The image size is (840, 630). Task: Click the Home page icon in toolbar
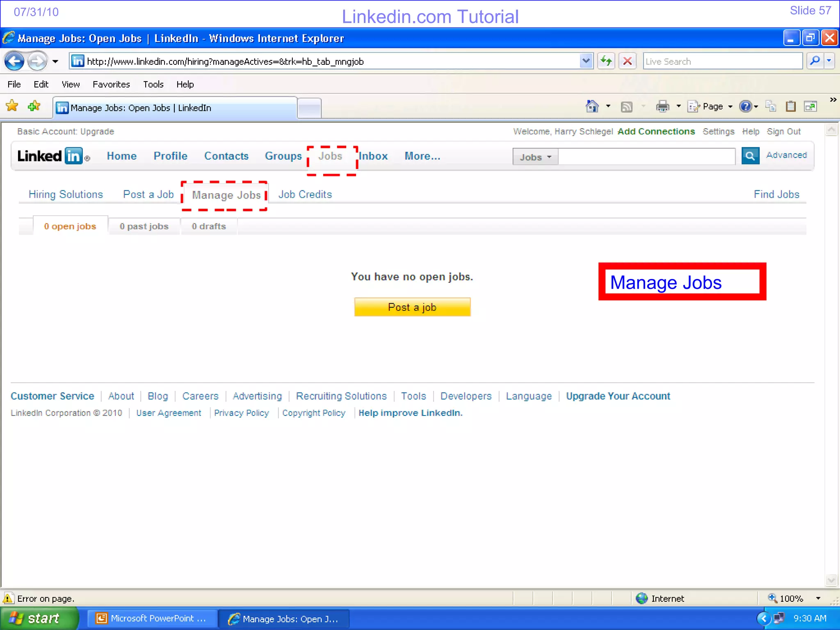pos(592,106)
